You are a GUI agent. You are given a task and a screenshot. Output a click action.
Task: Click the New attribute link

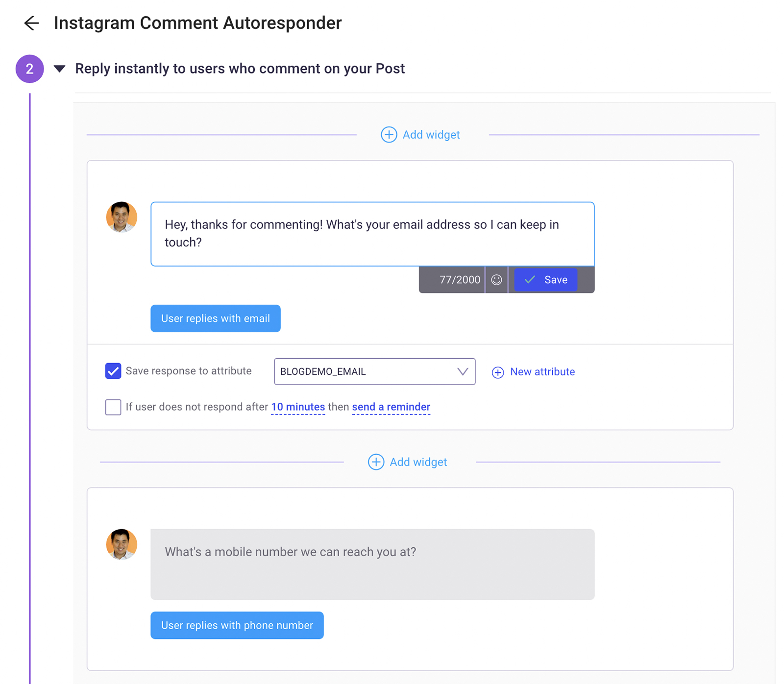click(542, 372)
